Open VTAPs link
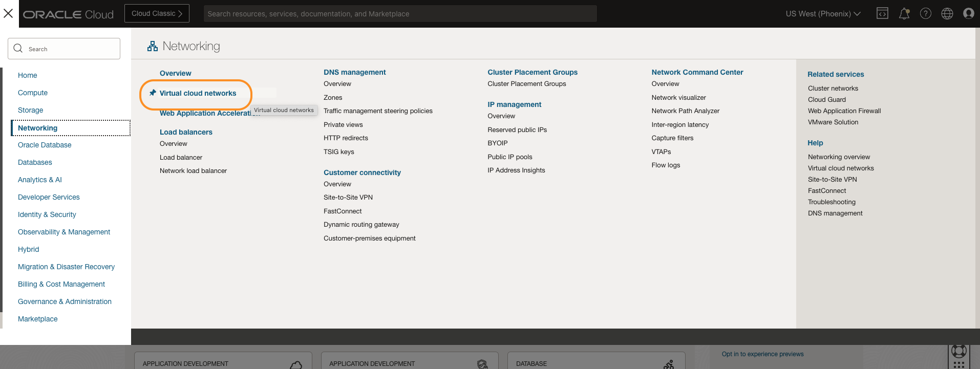This screenshot has width=980, height=369. pos(661,151)
